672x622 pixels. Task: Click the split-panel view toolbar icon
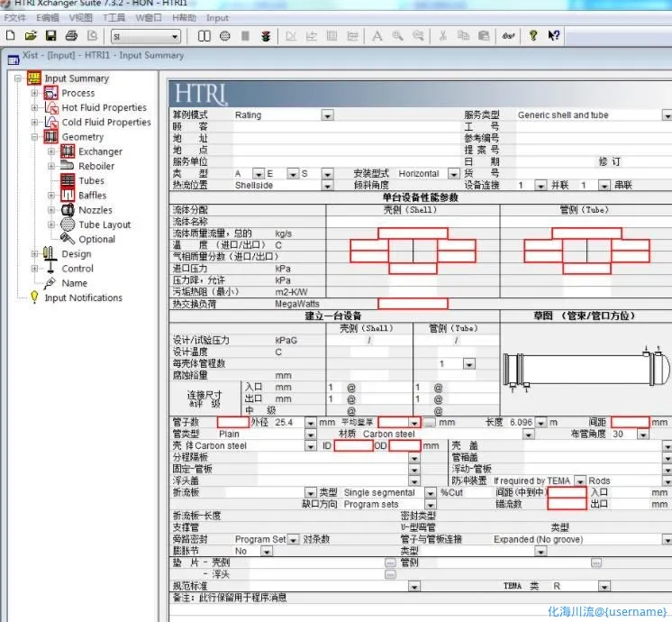(x=204, y=36)
